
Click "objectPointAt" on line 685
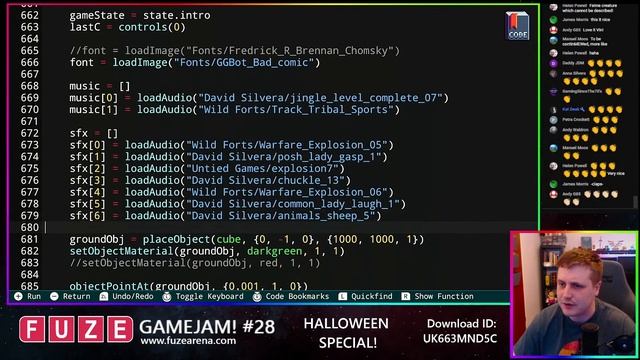(x=109, y=286)
